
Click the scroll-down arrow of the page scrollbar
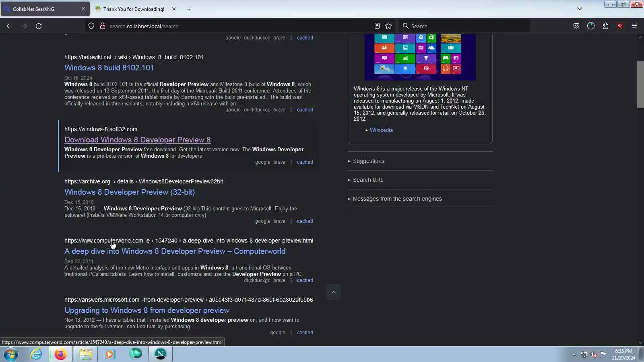pos(640,343)
